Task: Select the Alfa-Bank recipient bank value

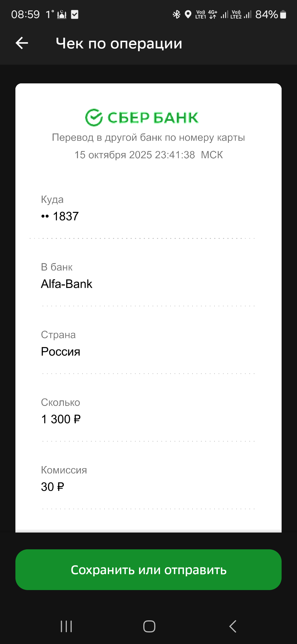Action: [x=67, y=284]
